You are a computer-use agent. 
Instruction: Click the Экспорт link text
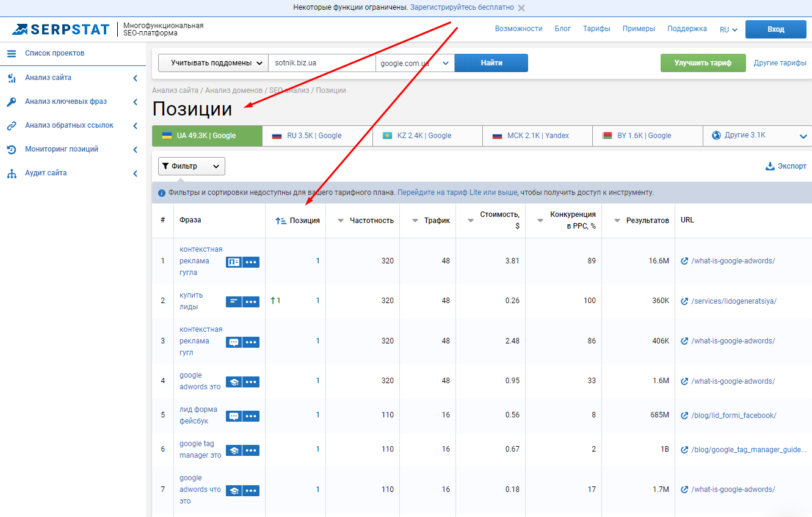pyautogui.click(x=792, y=166)
